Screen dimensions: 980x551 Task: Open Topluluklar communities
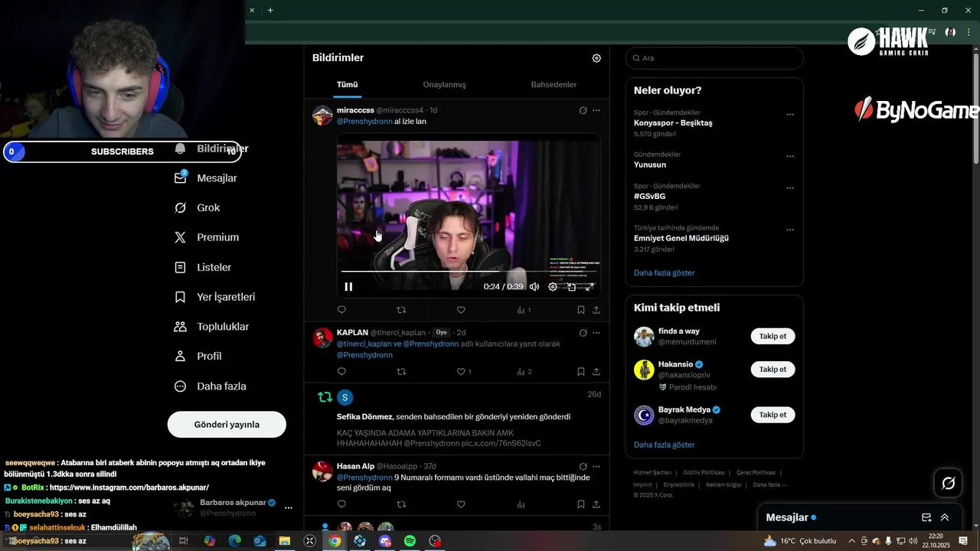(211, 327)
